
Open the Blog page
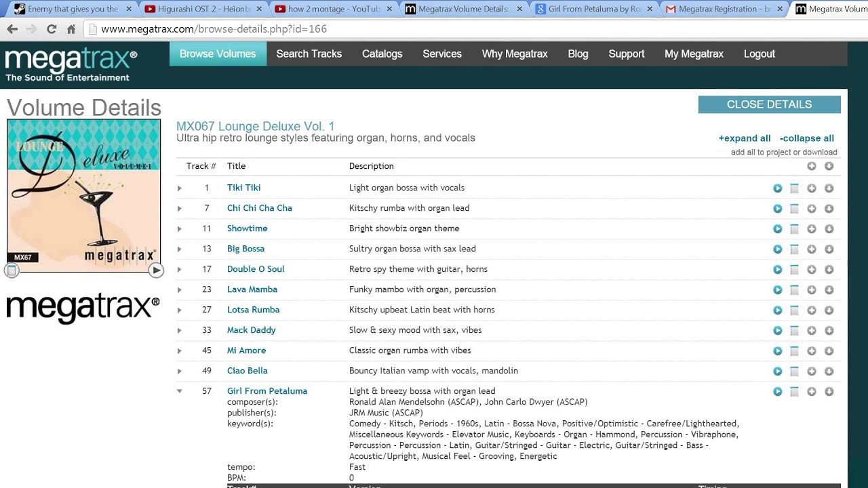click(x=578, y=54)
